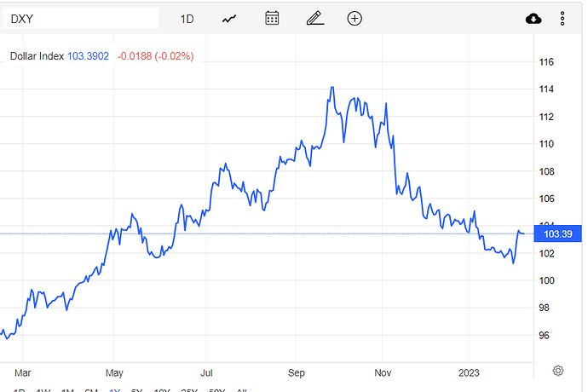The height and width of the screenshot is (392, 588).
Task: Click the 106 axis label
Action: pyautogui.click(x=546, y=199)
